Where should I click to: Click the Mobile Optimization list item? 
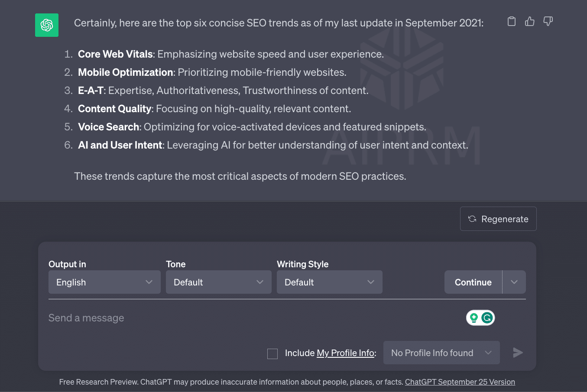pos(212,72)
